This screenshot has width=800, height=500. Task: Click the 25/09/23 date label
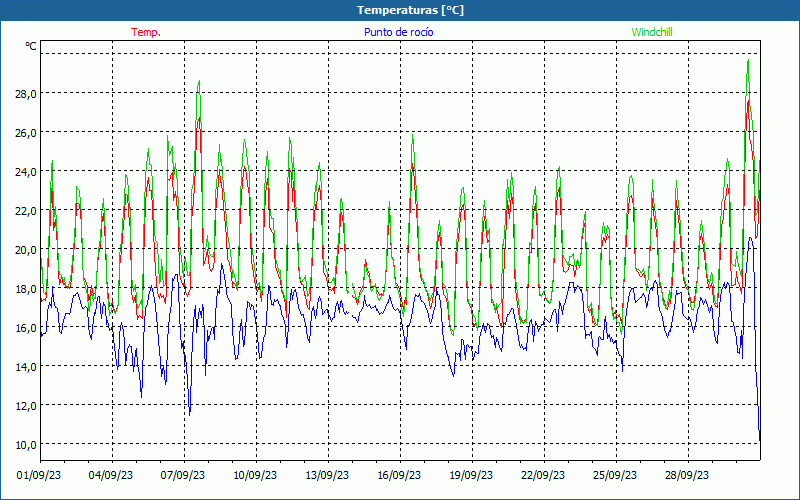615,475
